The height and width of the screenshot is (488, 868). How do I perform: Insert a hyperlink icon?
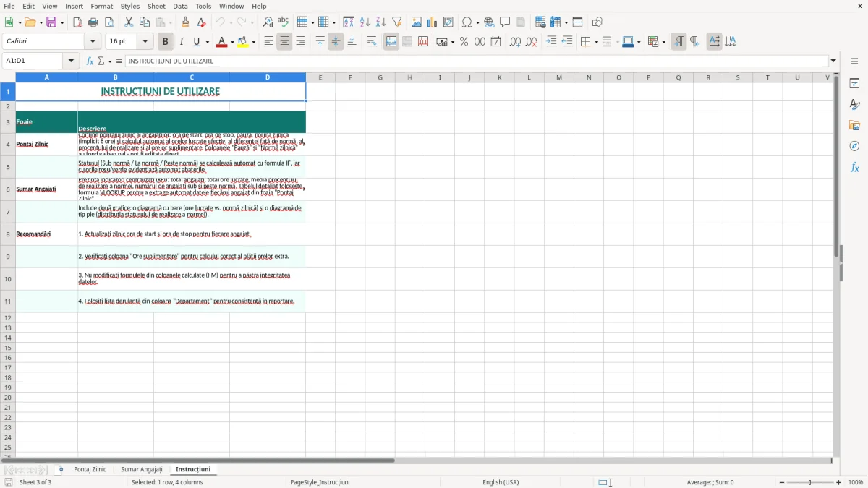tap(490, 22)
